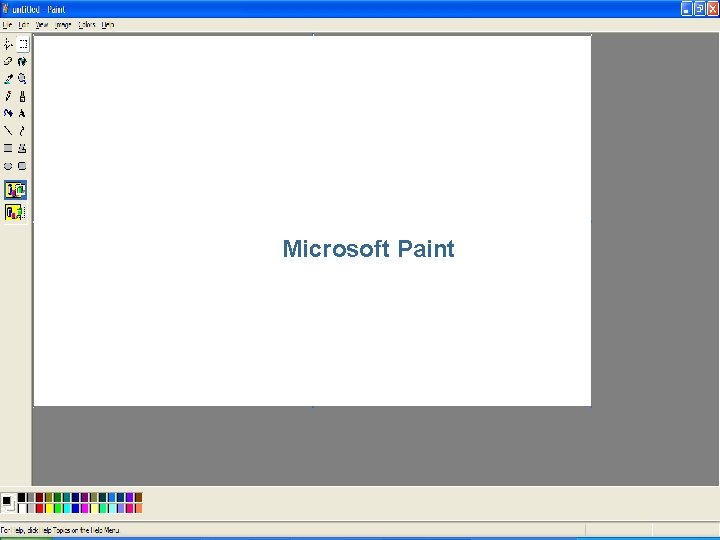Select the Curve tool

pyautogui.click(x=22, y=131)
